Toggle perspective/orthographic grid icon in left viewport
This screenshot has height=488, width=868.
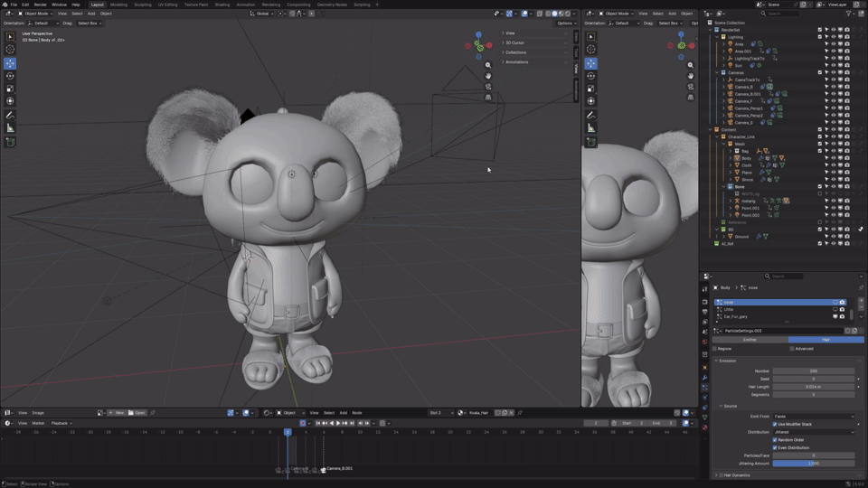[x=488, y=98]
